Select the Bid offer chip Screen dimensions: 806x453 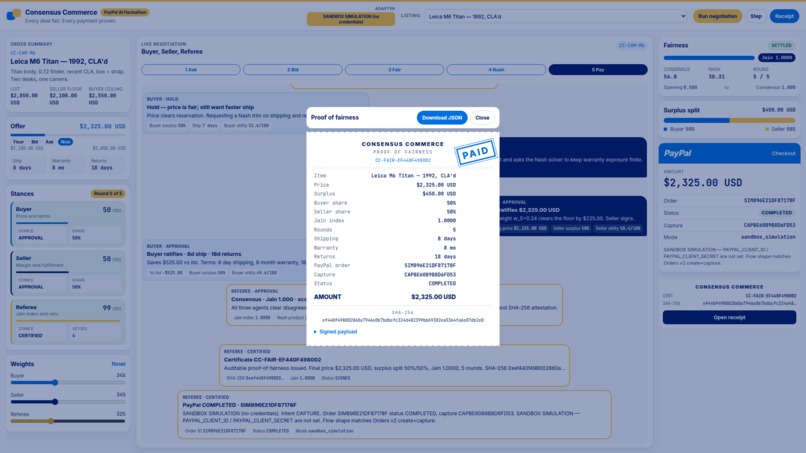click(34, 142)
